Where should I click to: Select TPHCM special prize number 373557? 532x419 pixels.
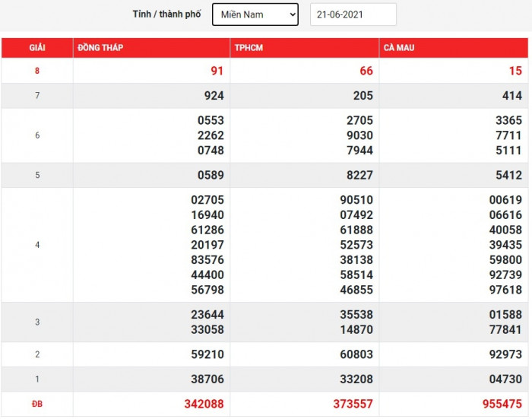pyautogui.click(x=353, y=404)
